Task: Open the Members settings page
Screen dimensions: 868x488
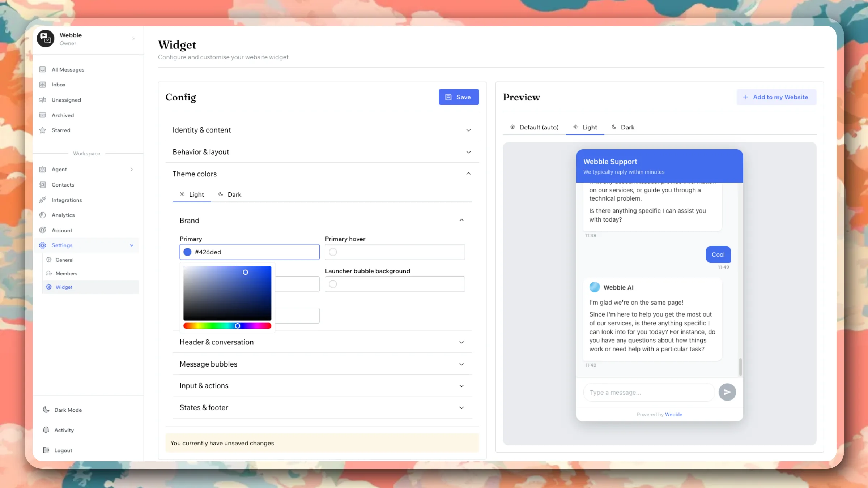Action: (66, 274)
